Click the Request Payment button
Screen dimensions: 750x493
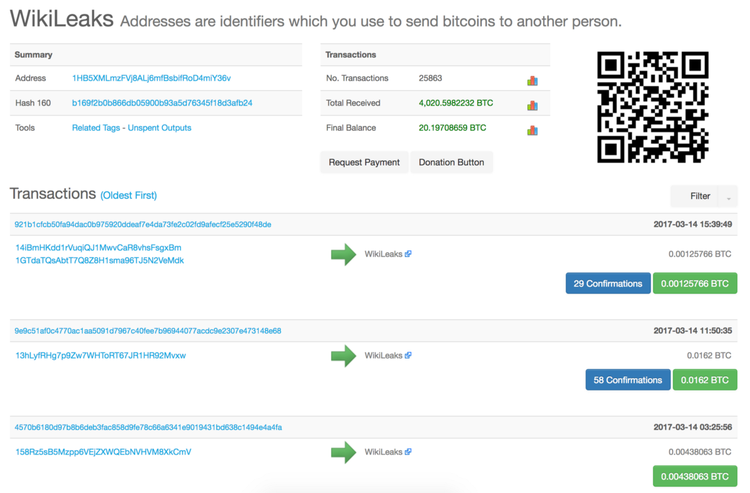[364, 162]
